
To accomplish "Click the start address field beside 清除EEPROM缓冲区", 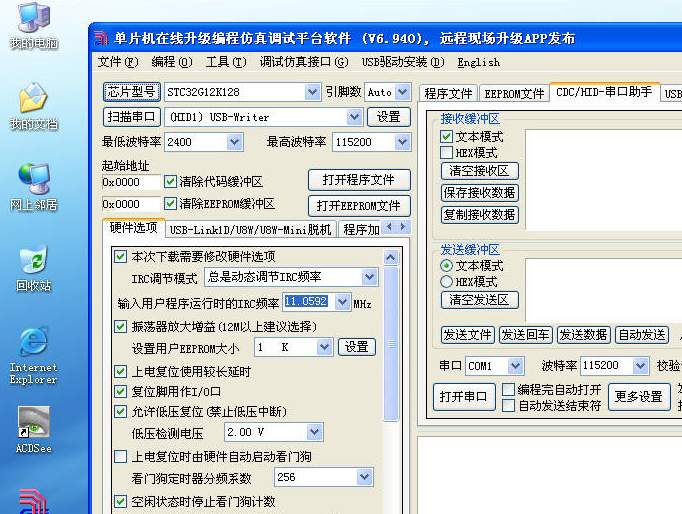I will click(x=130, y=204).
